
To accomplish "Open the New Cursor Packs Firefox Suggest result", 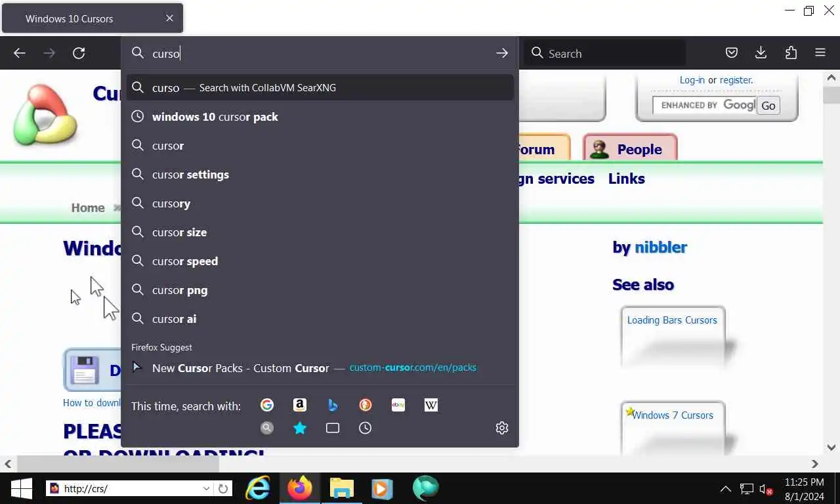I will [320, 368].
